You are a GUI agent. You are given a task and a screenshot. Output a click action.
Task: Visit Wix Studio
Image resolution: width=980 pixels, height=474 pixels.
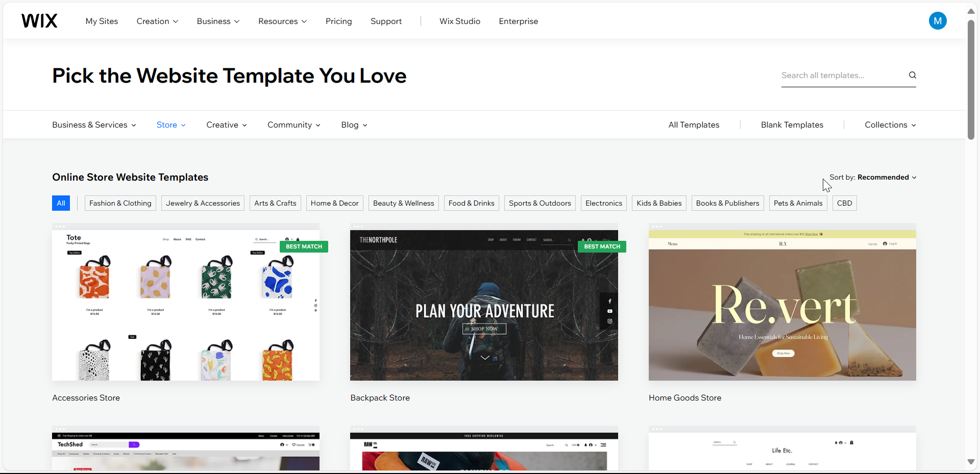click(460, 21)
